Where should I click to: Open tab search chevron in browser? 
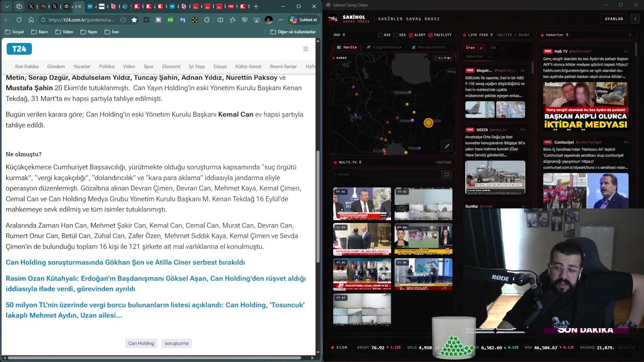tap(7, 7)
